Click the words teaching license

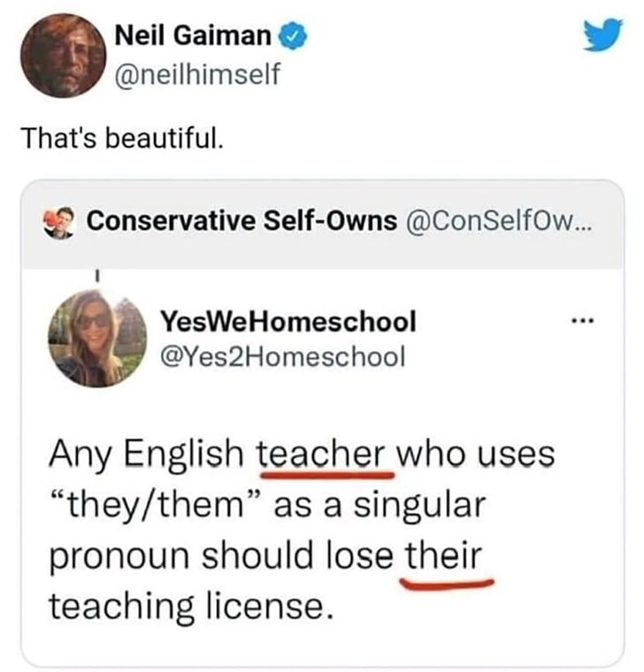pyautogui.click(x=192, y=606)
